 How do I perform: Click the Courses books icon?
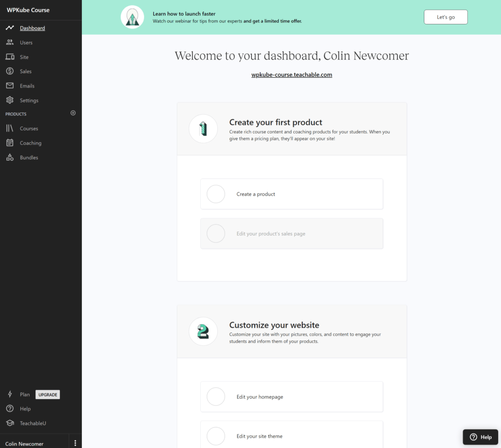10,128
